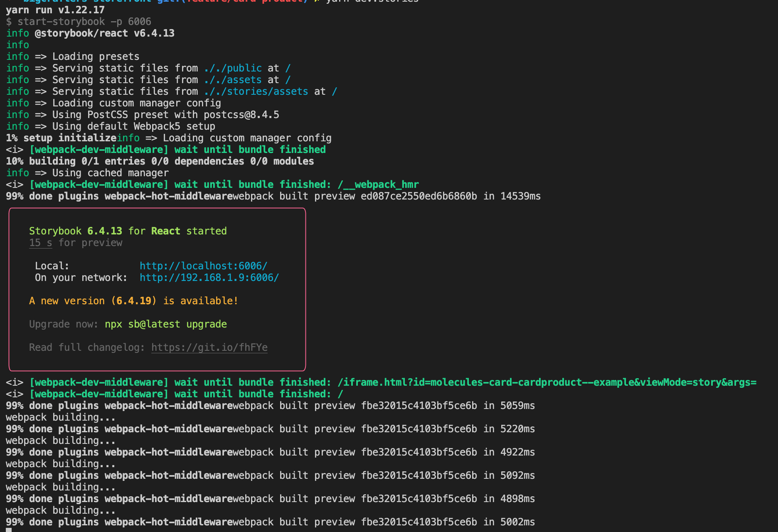Click the 'npx sb@latest upgrade' command
Screen dimensions: 778x532
[x=166, y=324]
